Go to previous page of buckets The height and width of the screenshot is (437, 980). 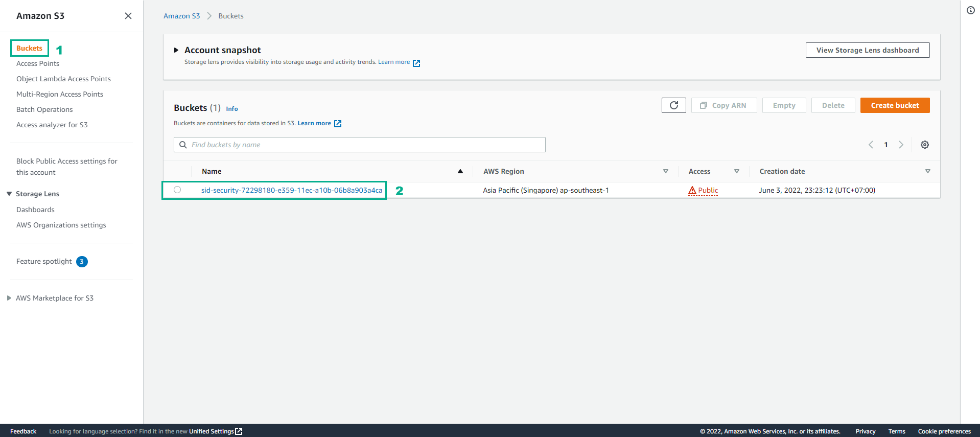click(871, 145)
